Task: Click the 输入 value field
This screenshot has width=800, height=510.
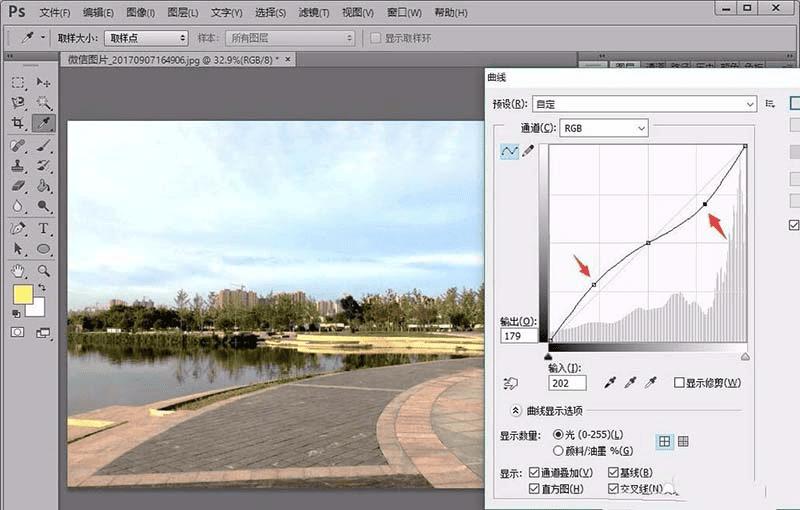Action: pyautogui.click(x=567, y=383)
